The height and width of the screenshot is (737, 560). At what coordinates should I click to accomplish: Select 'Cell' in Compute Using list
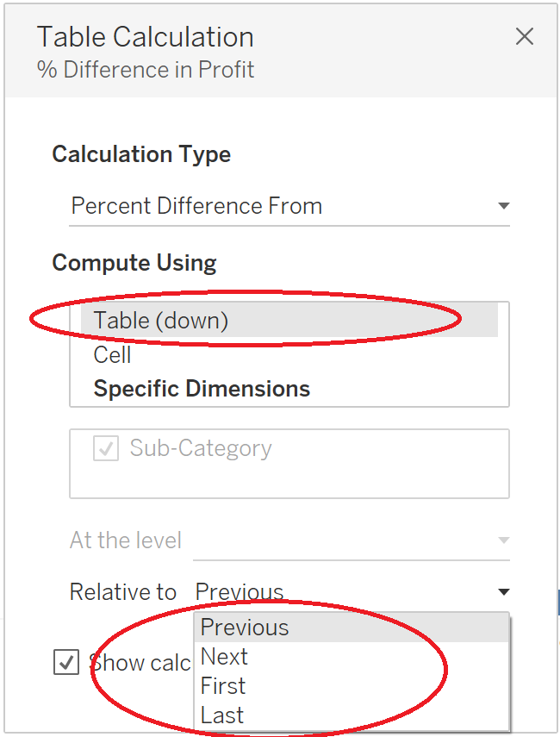tap(113, 354)
